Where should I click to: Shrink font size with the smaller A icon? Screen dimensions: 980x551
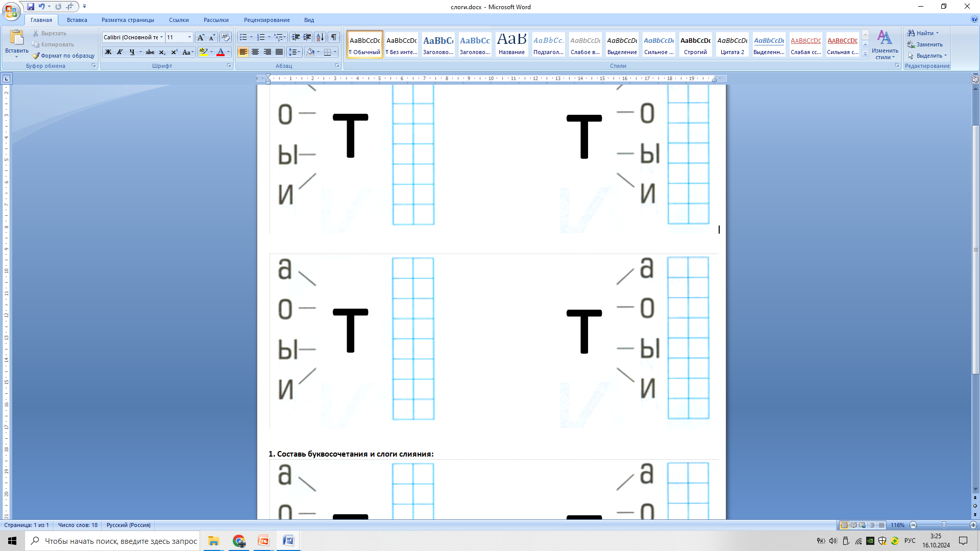click(x=212, y=37)
